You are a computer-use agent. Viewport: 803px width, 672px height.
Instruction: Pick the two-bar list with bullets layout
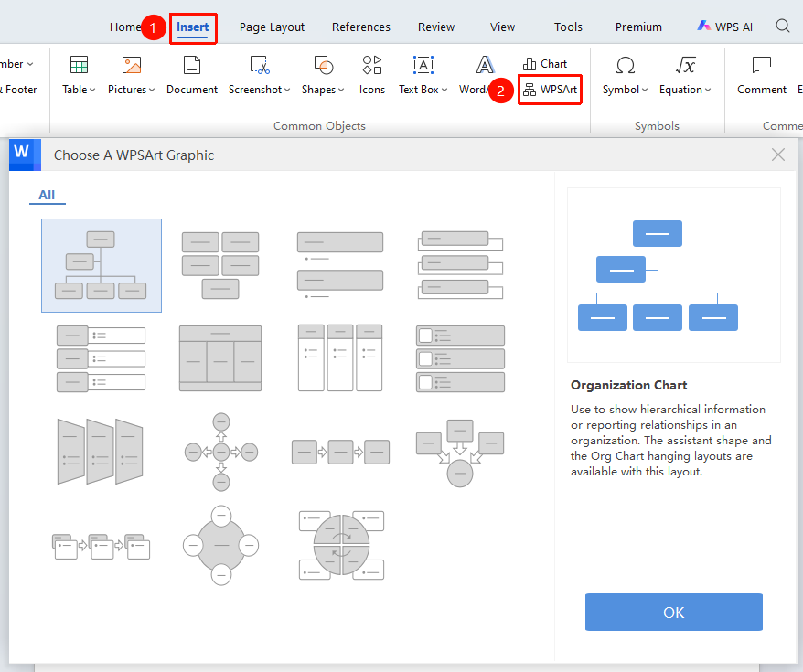340,265
